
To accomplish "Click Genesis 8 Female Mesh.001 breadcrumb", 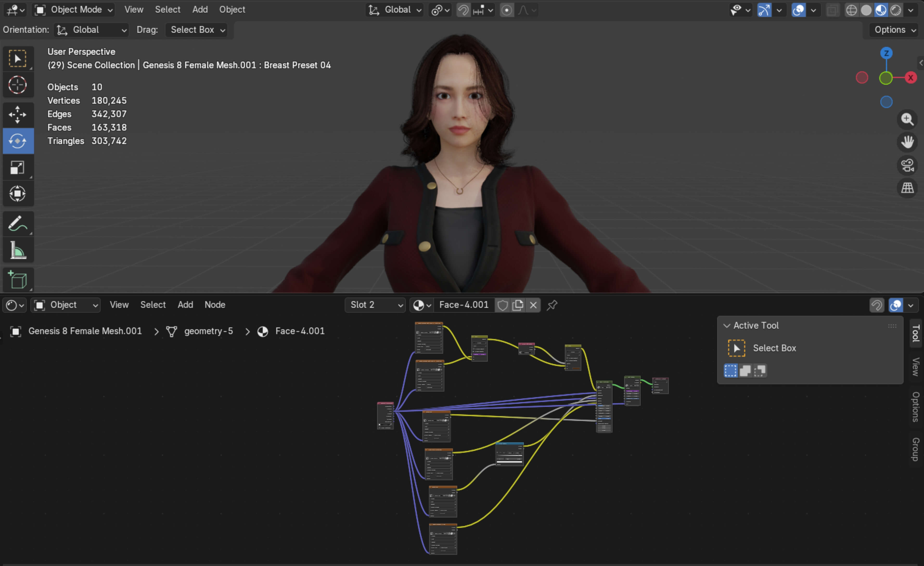I will point(85,331).
